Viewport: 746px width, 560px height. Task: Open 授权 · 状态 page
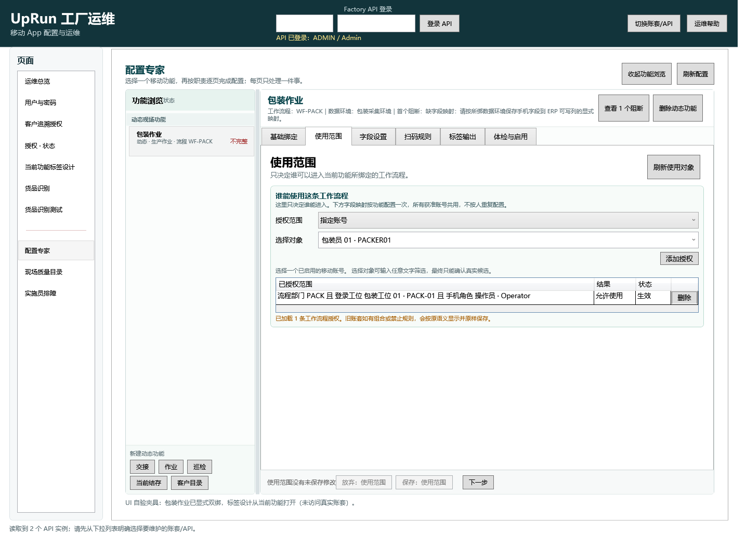pyautogui.click(x=56, y=146)
